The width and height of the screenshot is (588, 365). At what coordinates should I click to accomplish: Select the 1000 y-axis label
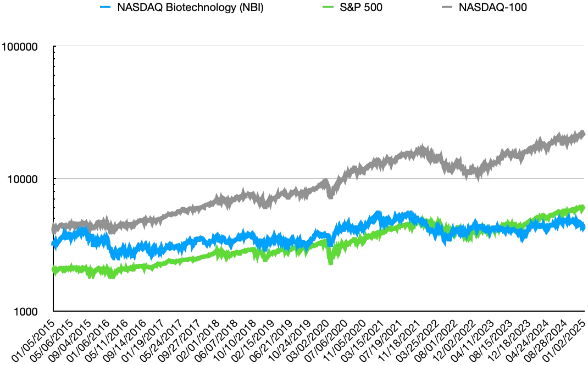point(26,312)
